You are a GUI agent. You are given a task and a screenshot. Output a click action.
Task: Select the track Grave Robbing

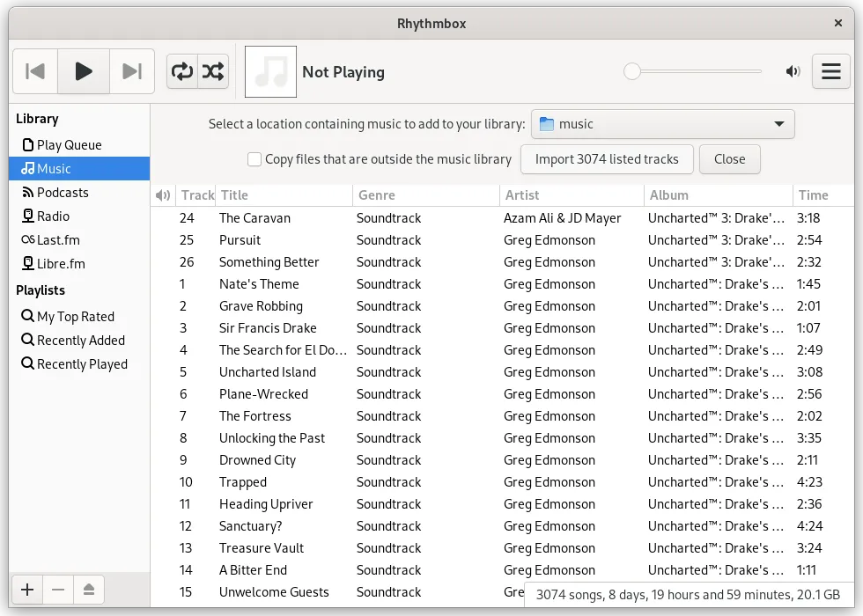260,305
